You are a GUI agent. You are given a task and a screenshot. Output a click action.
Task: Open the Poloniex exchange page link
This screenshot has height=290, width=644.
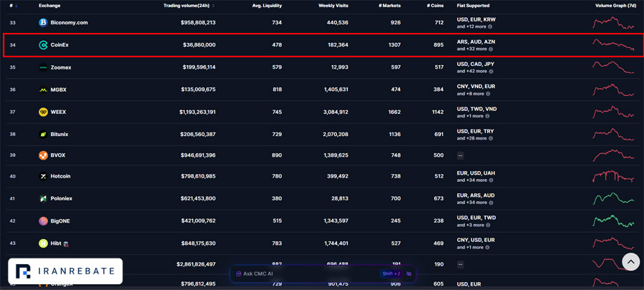point(62,198)
